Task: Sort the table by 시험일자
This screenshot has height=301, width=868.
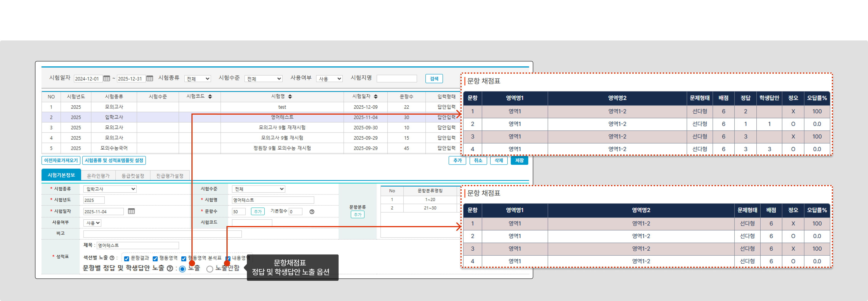Action: coord(376,97)
